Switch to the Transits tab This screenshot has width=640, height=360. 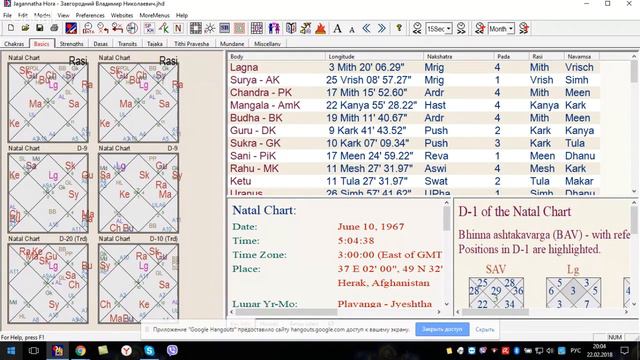coord(127,44)
